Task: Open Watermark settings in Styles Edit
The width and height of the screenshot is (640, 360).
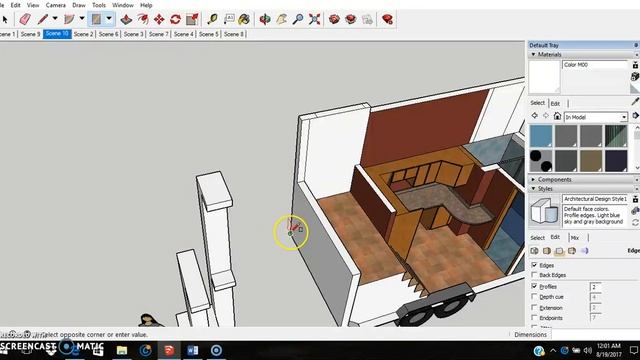Action: [x=572, y=251]
